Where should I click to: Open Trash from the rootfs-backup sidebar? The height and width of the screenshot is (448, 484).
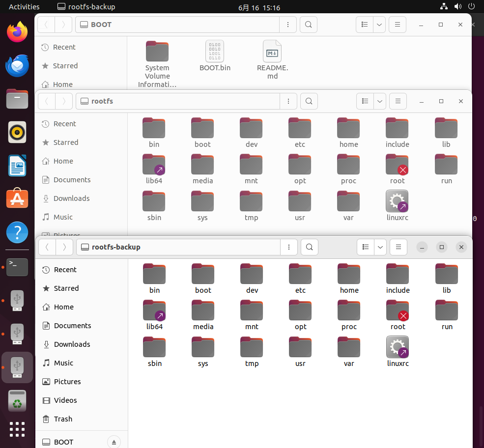tap(62, 419)
